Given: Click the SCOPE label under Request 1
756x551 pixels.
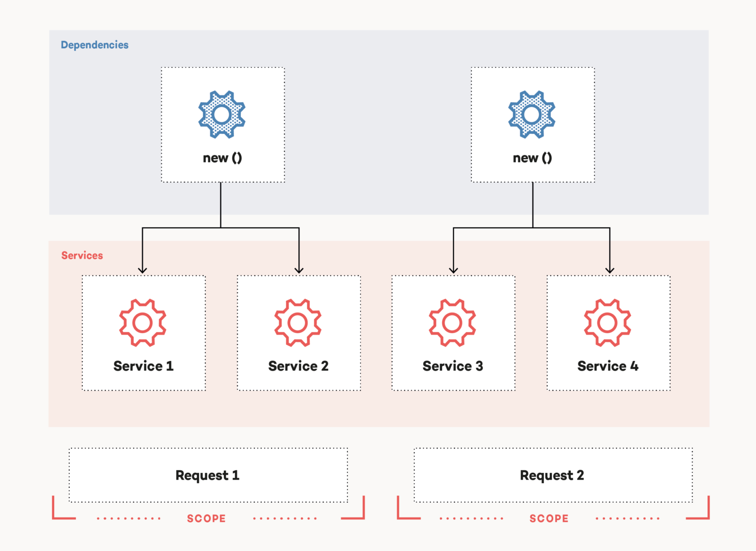Looking at the screenshot, I should coord(206,518).
